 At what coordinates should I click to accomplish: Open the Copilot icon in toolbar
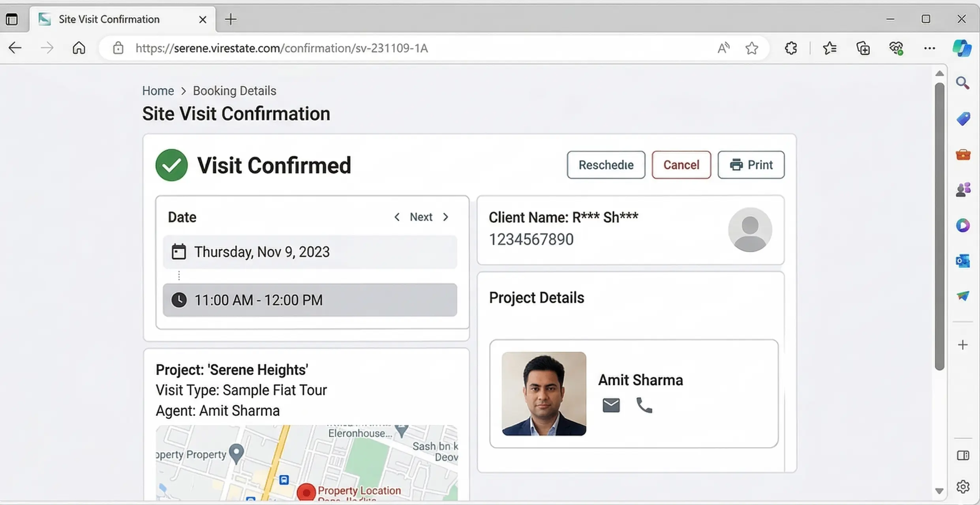pyautogui.click(x=962, y=48)
